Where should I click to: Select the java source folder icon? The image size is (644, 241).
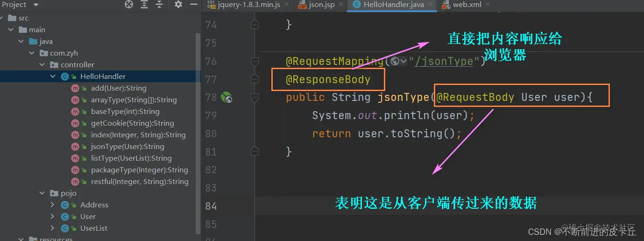pos(33,41)
